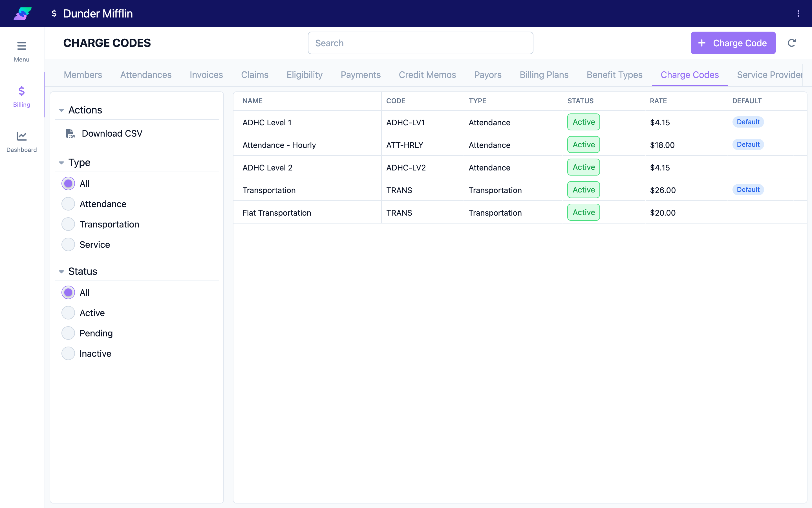Click the app logo in the header
Viewport: 812px width, 508px height.
click(x=22, y=14)
